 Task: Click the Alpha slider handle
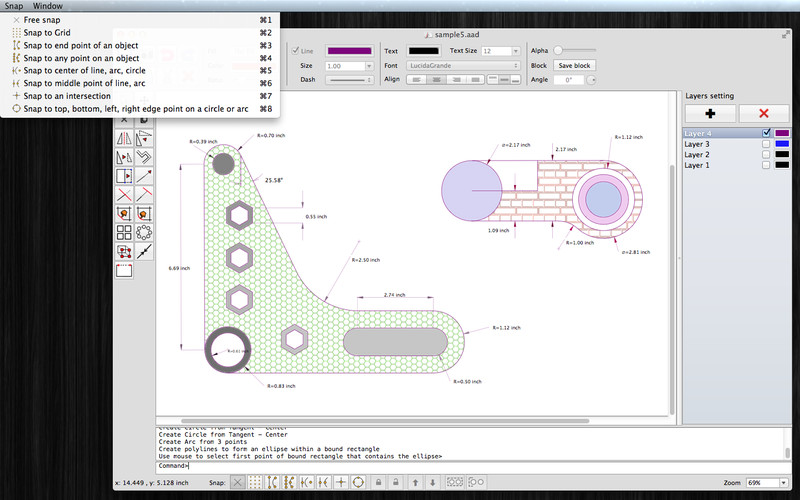point(558,50)
